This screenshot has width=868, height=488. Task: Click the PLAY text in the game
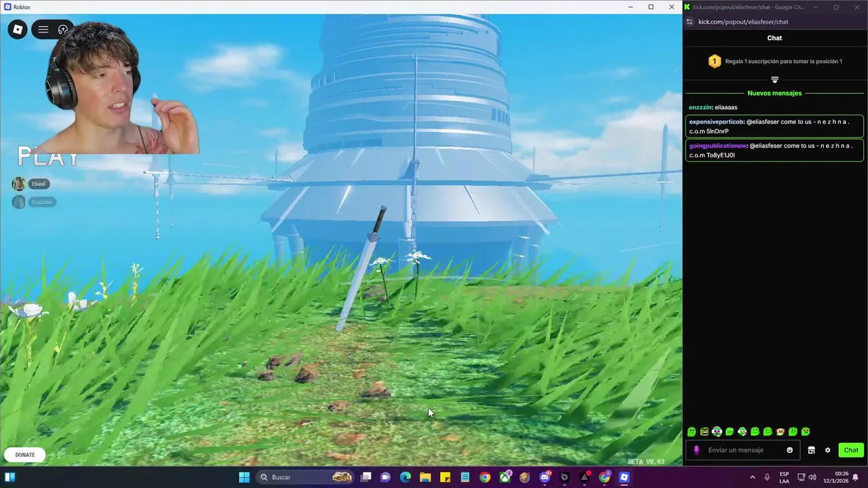[x=48, y=157]
